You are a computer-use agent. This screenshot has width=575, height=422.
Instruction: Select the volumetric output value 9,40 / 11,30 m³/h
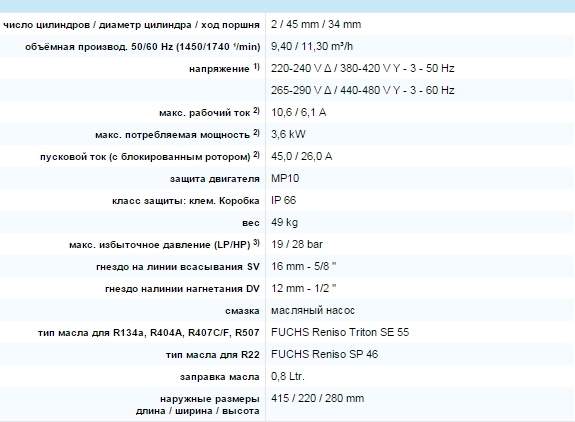click(312, 47)
